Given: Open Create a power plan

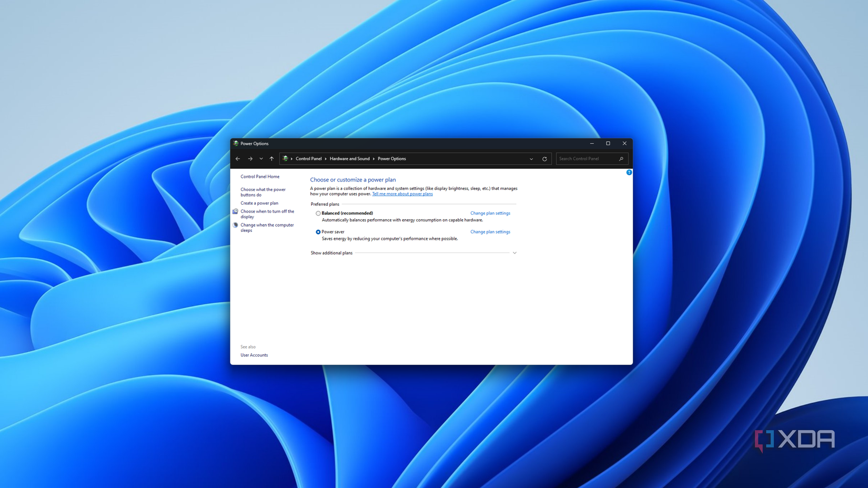Looking at the screenshot, I should (259, 203).
